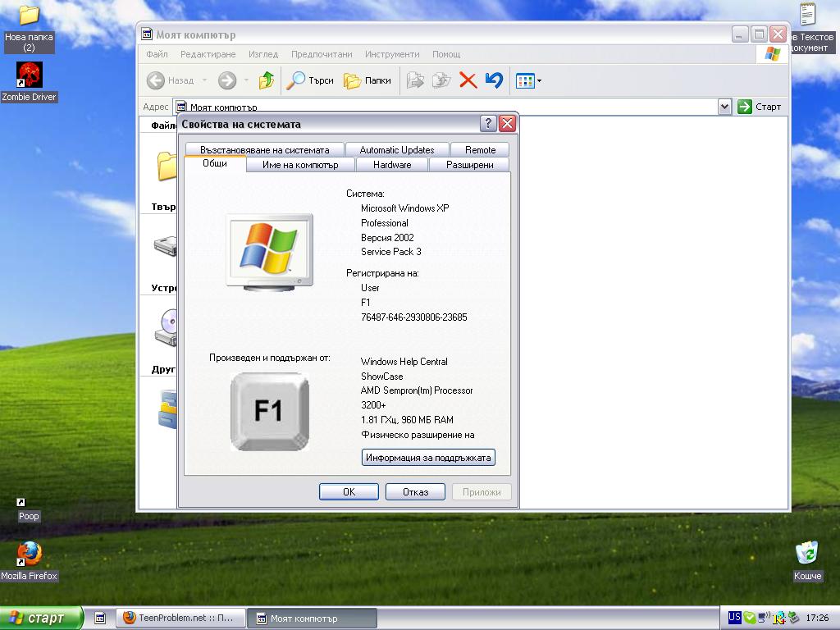Click the address bar field
This screenshot has height=630, width=840.
pyautogui.click(x=445, y=107)
